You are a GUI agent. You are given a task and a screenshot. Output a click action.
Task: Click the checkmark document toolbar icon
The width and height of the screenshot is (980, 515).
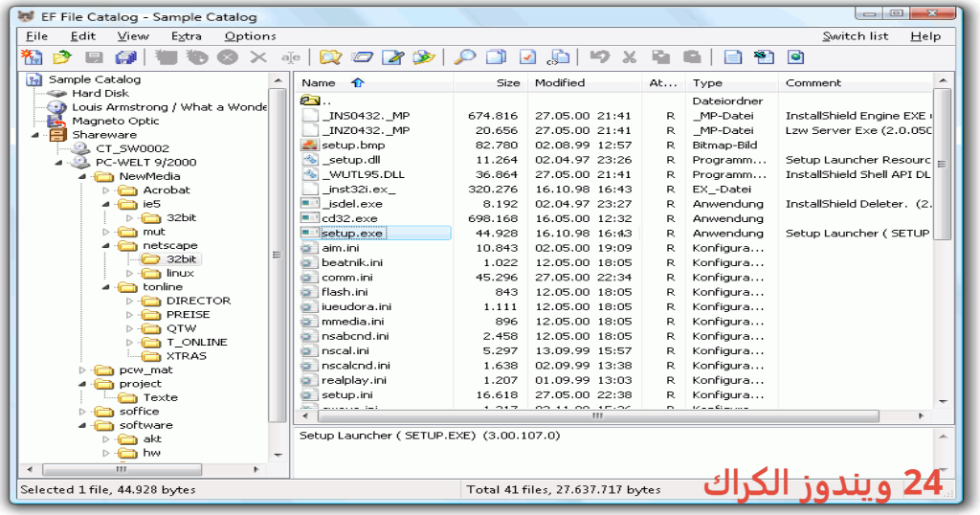point(527,57)
